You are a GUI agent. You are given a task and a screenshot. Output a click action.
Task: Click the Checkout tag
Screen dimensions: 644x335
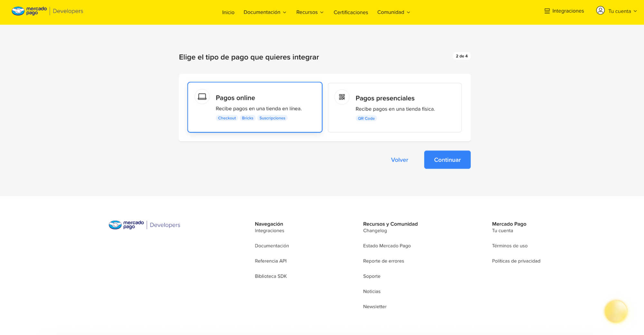tap(227, 118)
